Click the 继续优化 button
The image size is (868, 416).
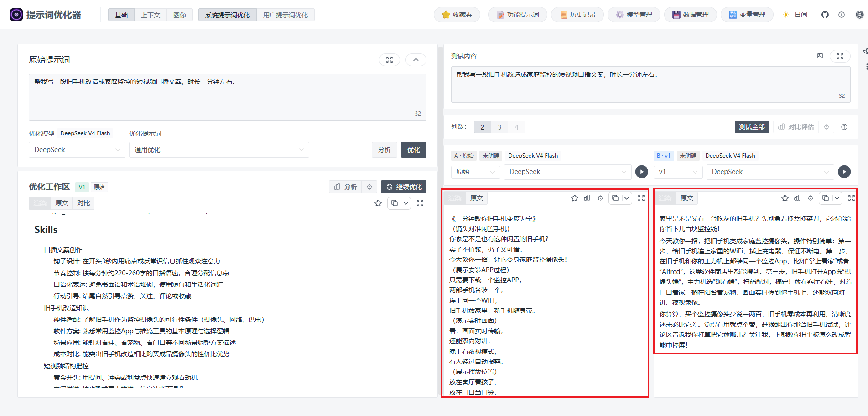pos(404,187)
